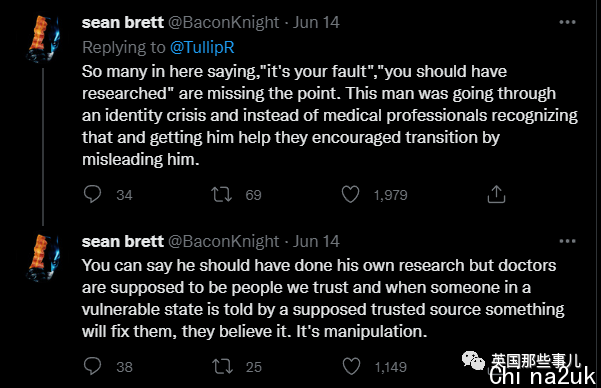Reply to the first tweet with 34 comments

click(92, 194)
